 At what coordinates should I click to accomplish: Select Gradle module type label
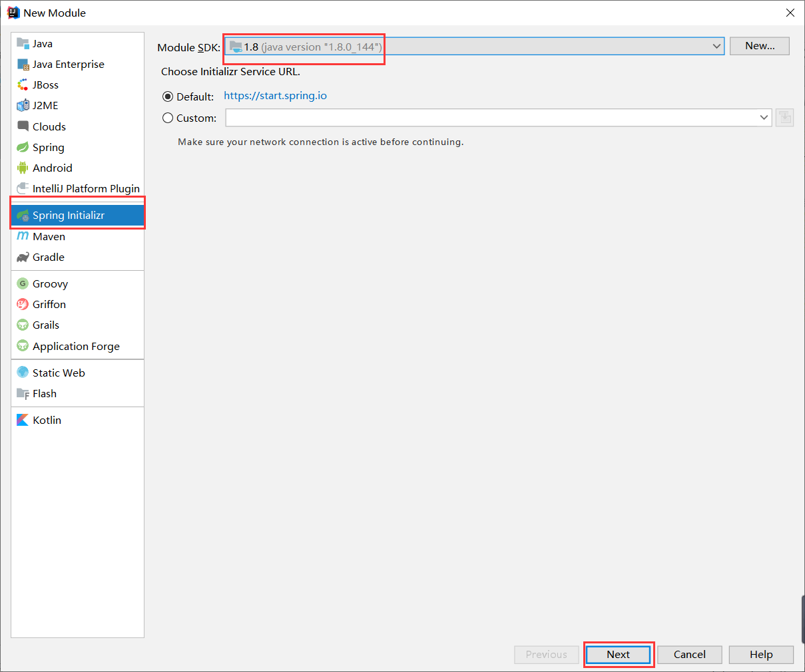(x=49, y=257)
